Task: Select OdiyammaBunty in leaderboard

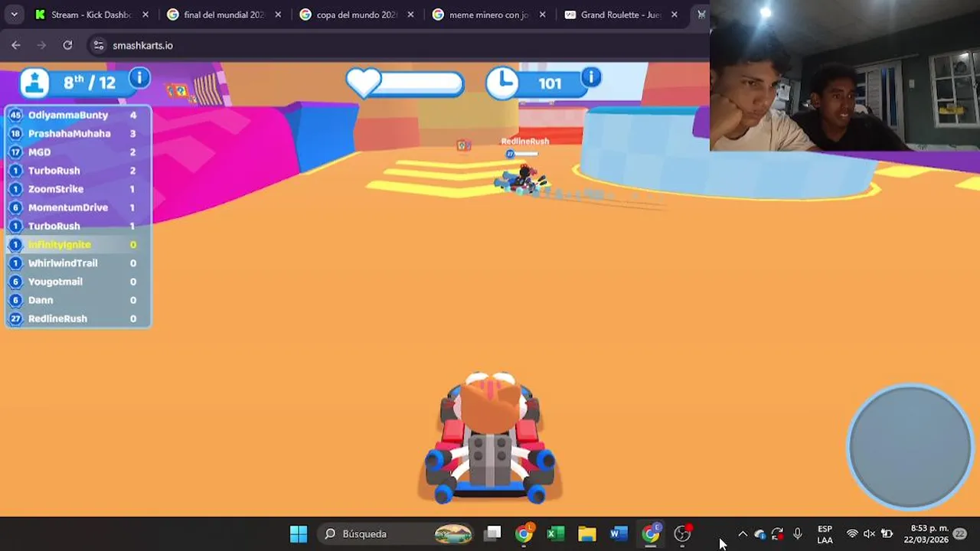Action: point(78,115)
